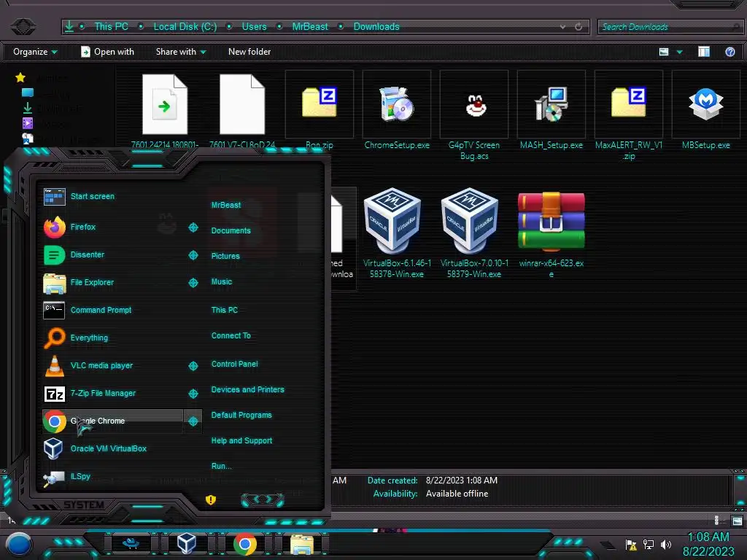Image resolution: width=747 pixels, height=560 pixels.
Task: Open This PC from start menu
Action: pos(225,310)
